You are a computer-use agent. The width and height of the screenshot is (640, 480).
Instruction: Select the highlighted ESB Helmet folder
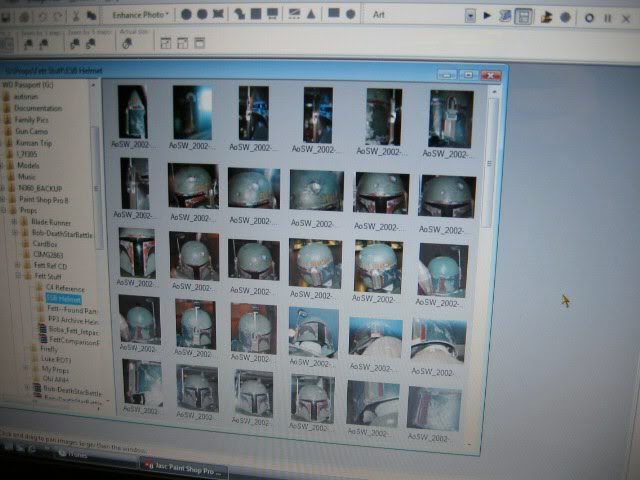(x=64, y=299)
